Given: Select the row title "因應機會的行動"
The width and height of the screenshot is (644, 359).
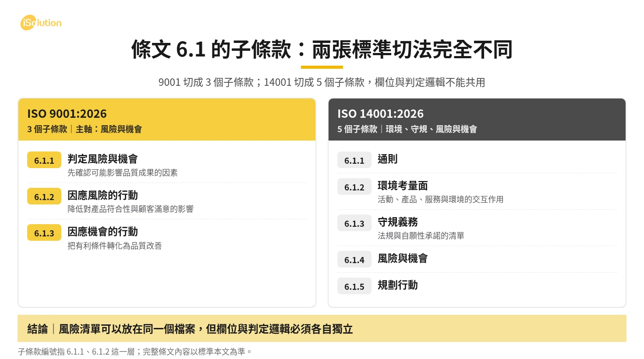Looking at the screenshot, I should tap(103, 232).
